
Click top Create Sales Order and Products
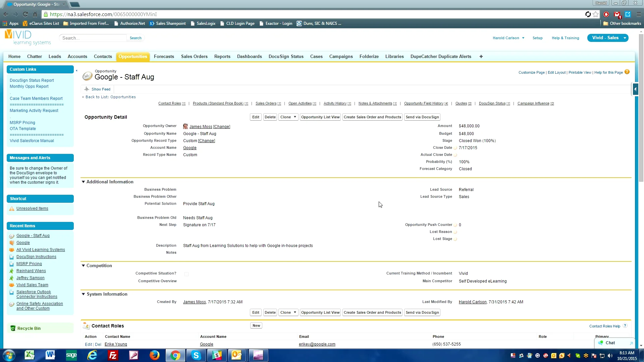tap(372, 117)
